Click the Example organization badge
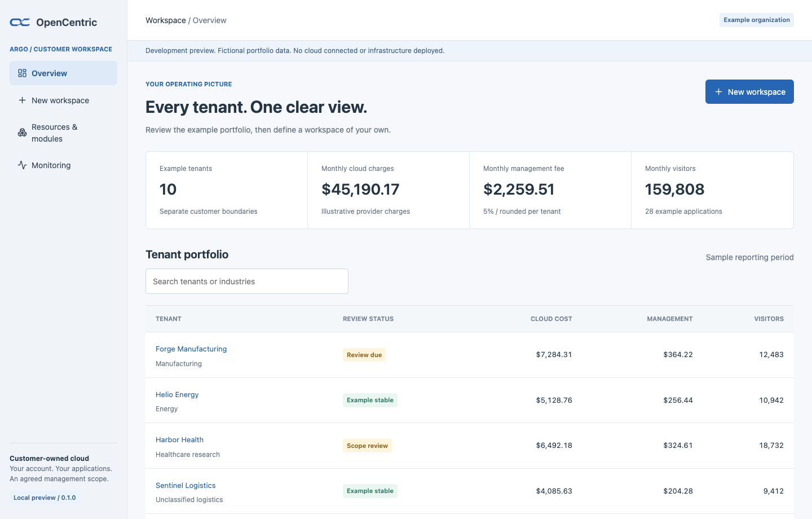This screenshot has height=519, width=812. pyautogui.click(x=757, y=20)
